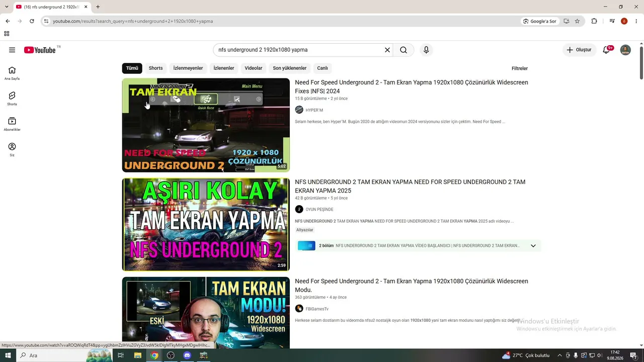
Task: Select the İzlenmeyenler filter chip
Action: point(188,68)
